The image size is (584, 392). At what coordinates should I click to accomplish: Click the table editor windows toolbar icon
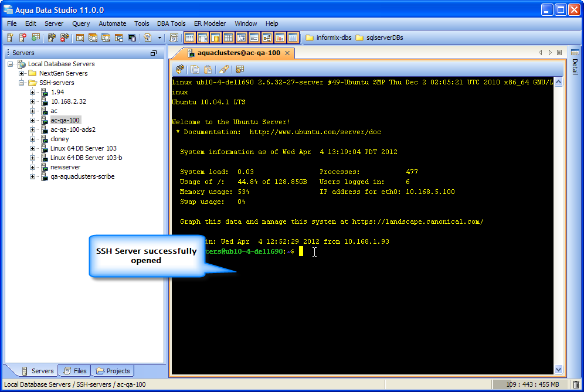119,38
